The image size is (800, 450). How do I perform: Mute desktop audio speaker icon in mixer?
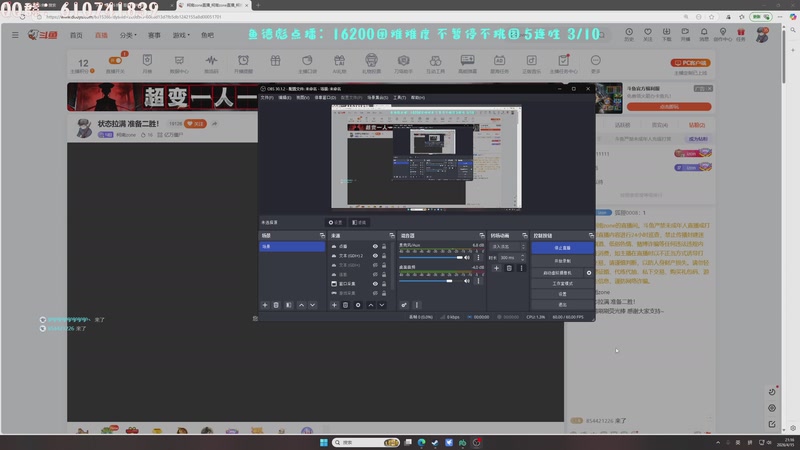click(467, 281)
